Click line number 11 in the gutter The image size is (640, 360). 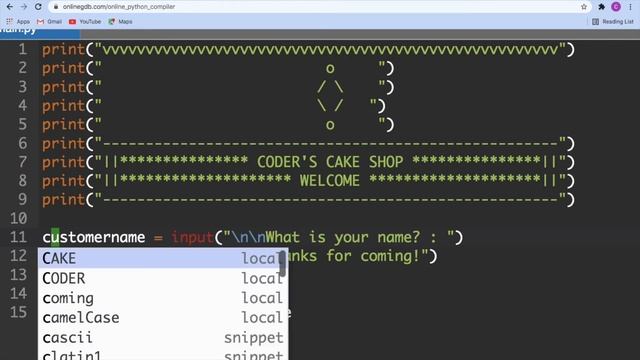[18, 237]
